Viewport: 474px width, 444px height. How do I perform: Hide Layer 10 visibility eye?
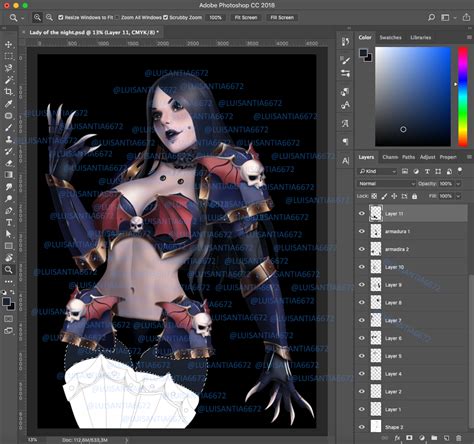[x=362, y=267]
